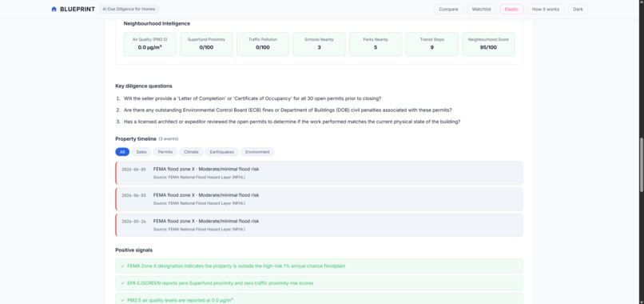Viewport: 644px width, 304px height.
Task: Click the (3 events) count label
Action: 169,139
